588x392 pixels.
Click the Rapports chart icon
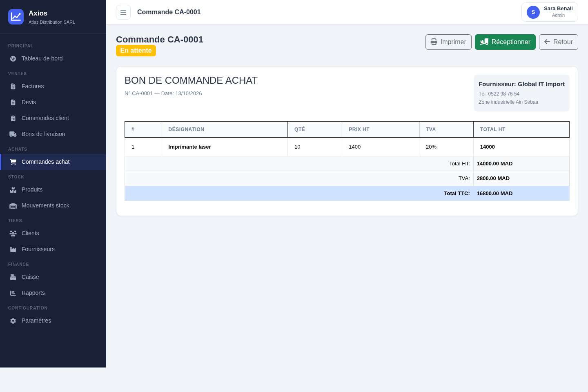(x=13, y=293)
